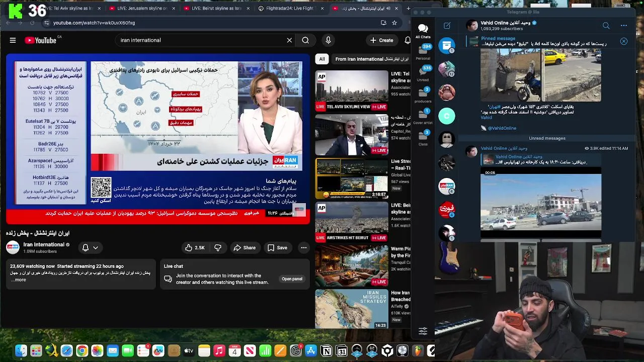Like the Iran International live stream
Image resolution: width=644 pixels, height=362 pixels.
pos(195,248)
